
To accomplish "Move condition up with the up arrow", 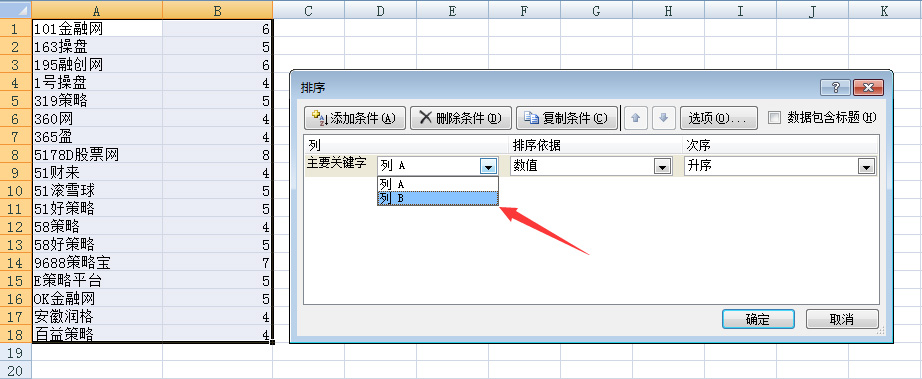I will click(635, 118).
